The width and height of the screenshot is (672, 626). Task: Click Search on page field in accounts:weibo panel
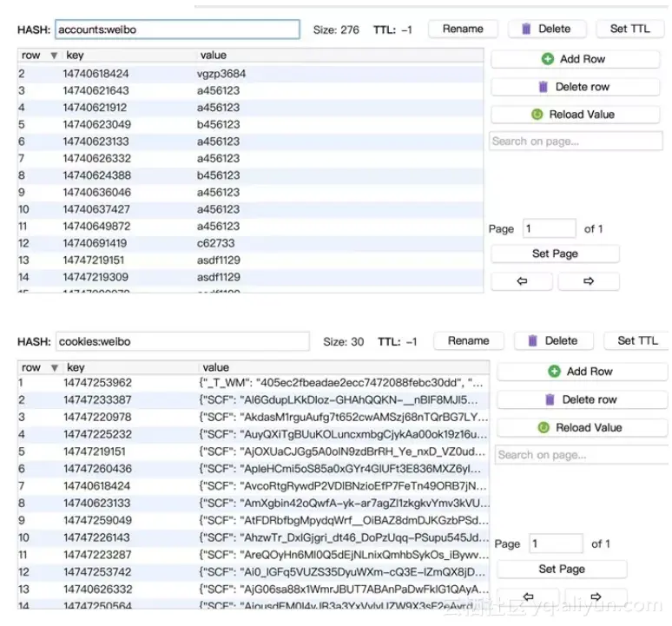[576, 141]
